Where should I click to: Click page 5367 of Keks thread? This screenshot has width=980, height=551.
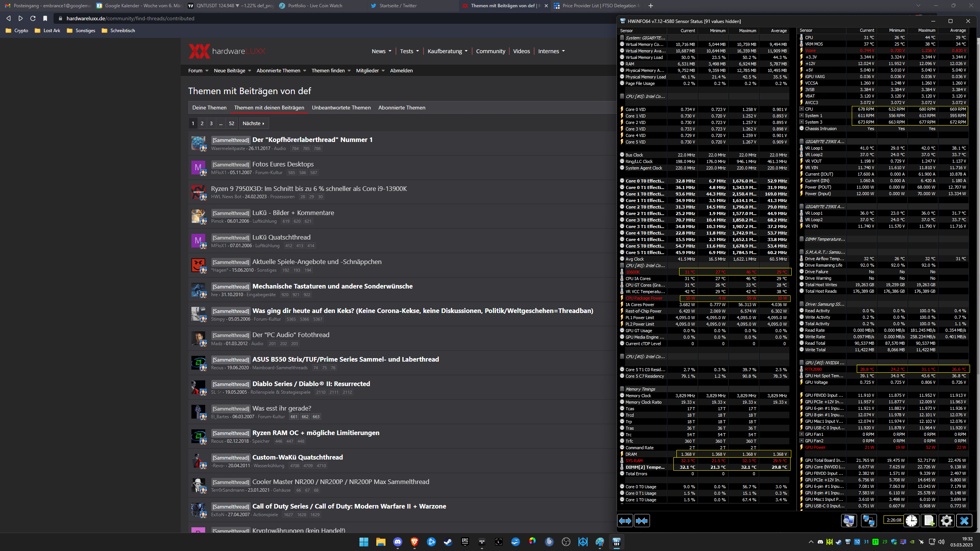click(x=318, y=319)
